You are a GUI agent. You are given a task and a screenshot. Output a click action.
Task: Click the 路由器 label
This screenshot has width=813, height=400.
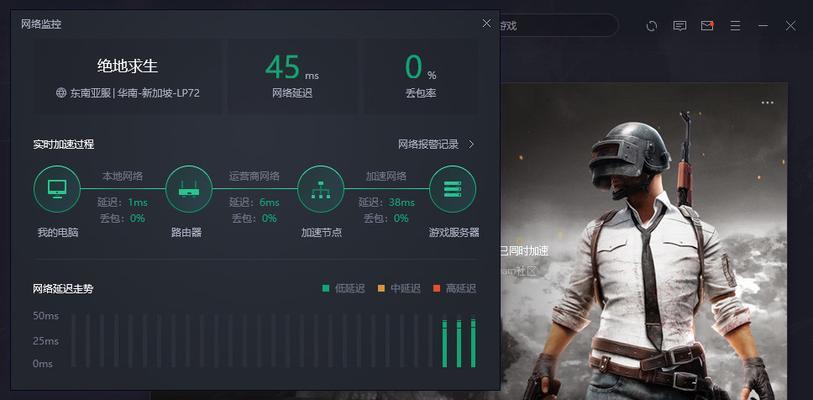[186, 232]
